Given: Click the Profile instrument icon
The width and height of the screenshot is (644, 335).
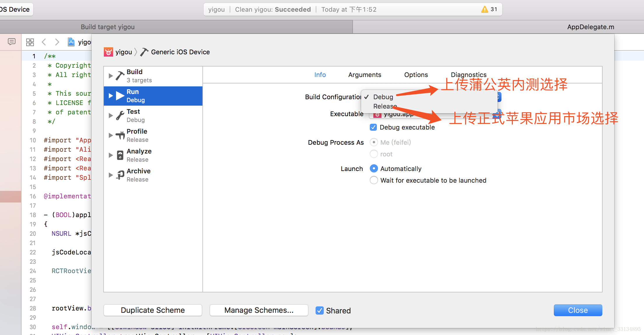Looking at the screenshot, I should click(x=120, y=135).
